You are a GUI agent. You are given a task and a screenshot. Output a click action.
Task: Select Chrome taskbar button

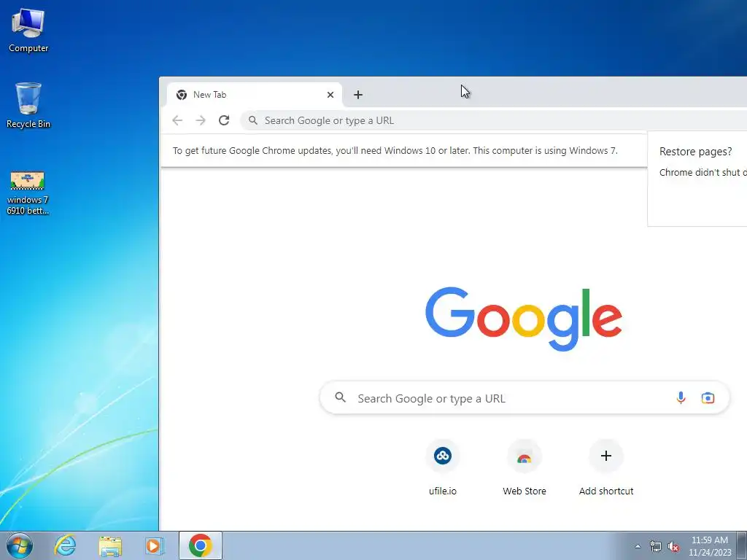point(201,545)
